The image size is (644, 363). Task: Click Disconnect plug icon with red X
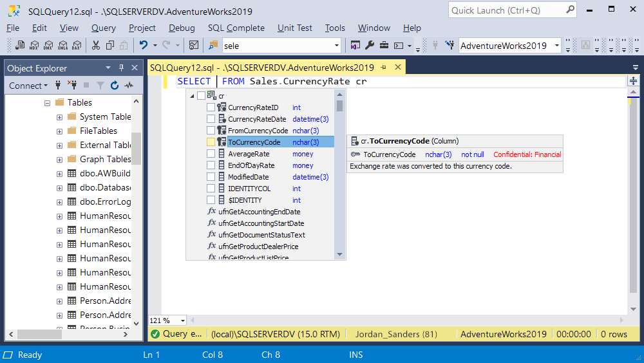72,86
